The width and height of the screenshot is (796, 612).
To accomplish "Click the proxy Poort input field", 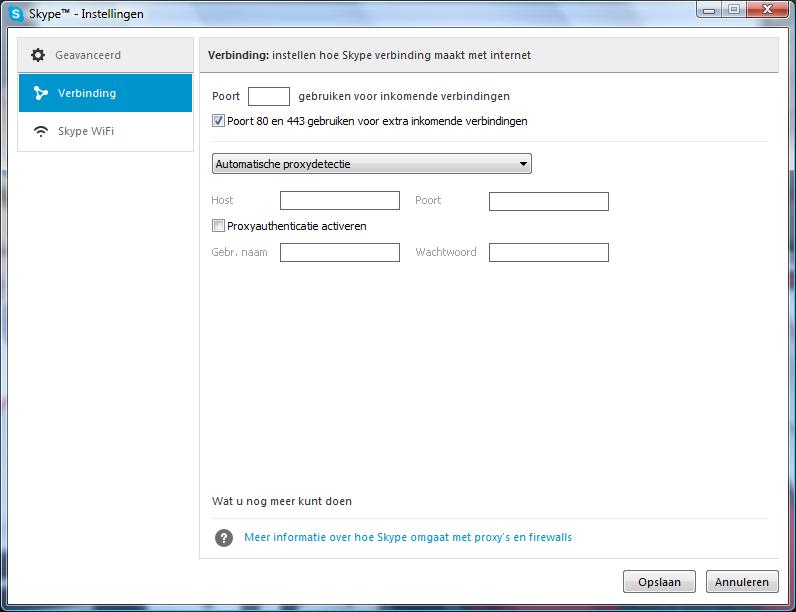I will click(x=549, y=201).
